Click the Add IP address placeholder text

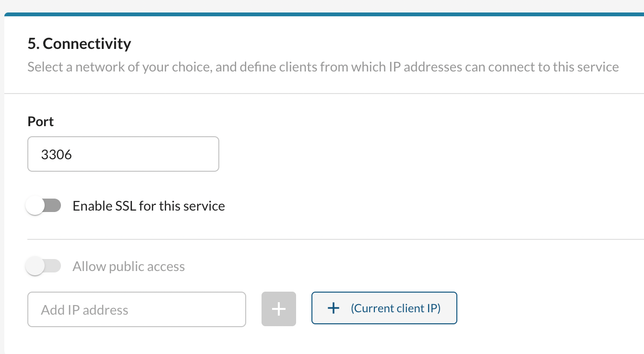[84, 310]
